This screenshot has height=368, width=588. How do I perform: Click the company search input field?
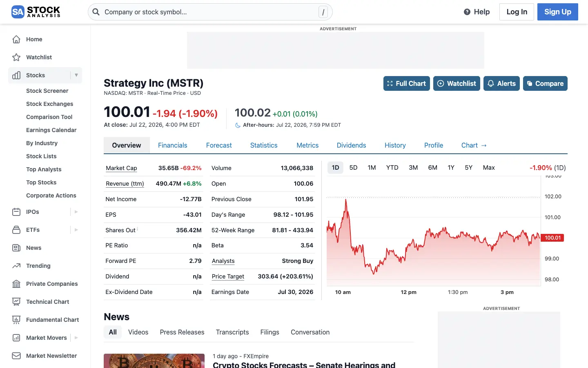tap(210, 12)
